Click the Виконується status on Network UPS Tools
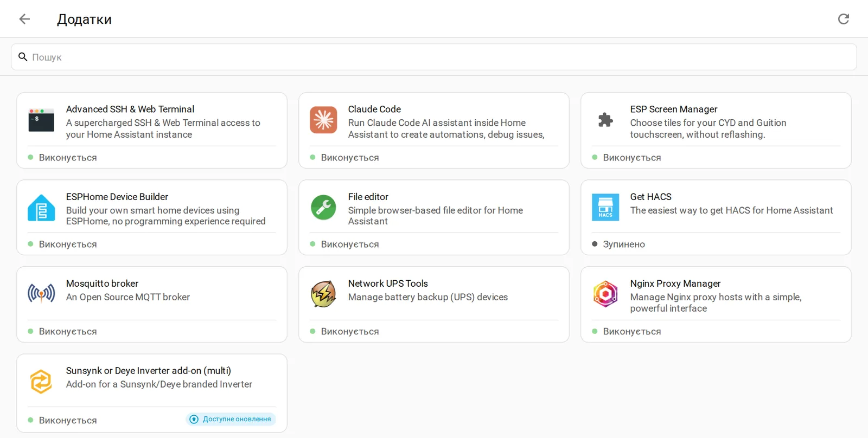This screenshot has width=868, height=438. pos(350,332)
